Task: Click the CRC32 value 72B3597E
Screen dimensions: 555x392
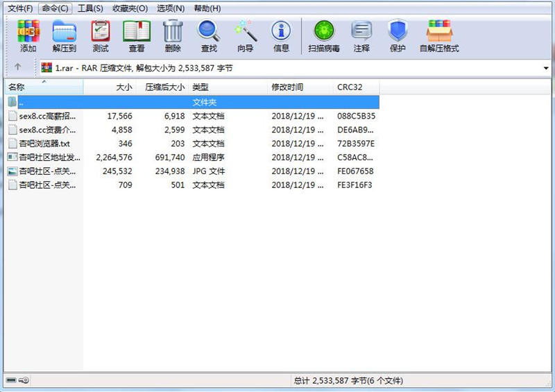Action: (x=356, y=144)
